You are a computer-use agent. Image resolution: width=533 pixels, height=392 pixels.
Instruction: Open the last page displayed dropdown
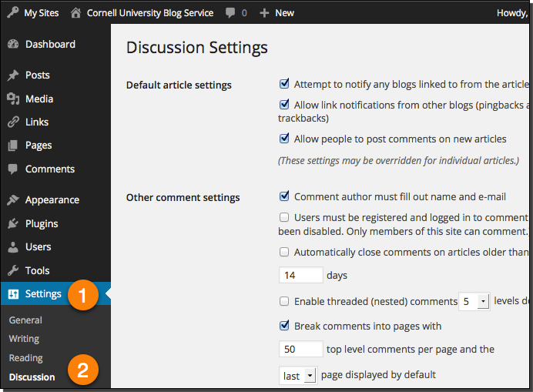point(298,376)
